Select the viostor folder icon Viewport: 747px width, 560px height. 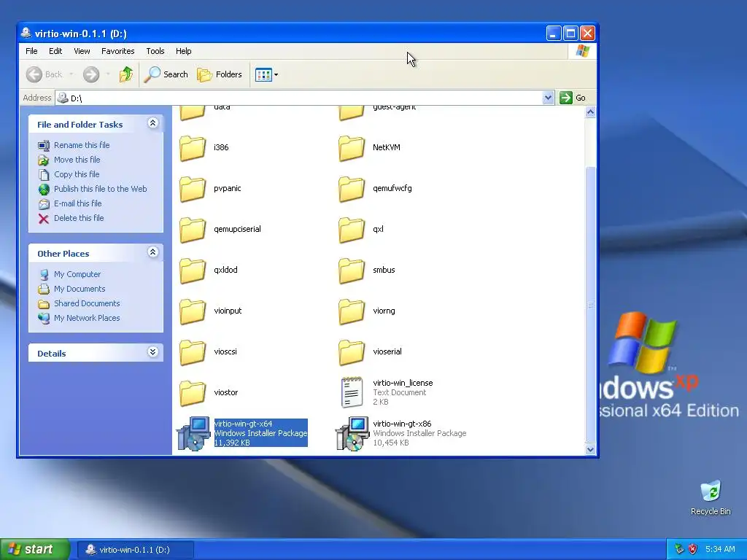click(193, 393)
